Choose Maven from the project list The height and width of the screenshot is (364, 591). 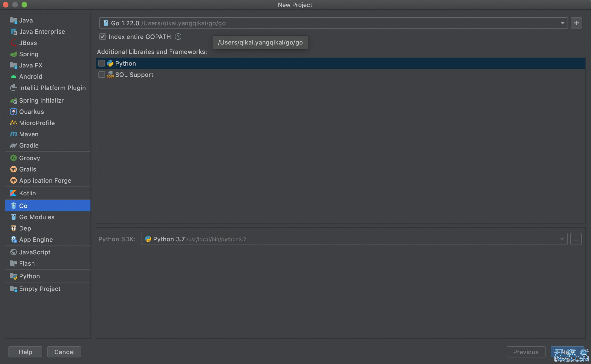[x=48, y=134]
